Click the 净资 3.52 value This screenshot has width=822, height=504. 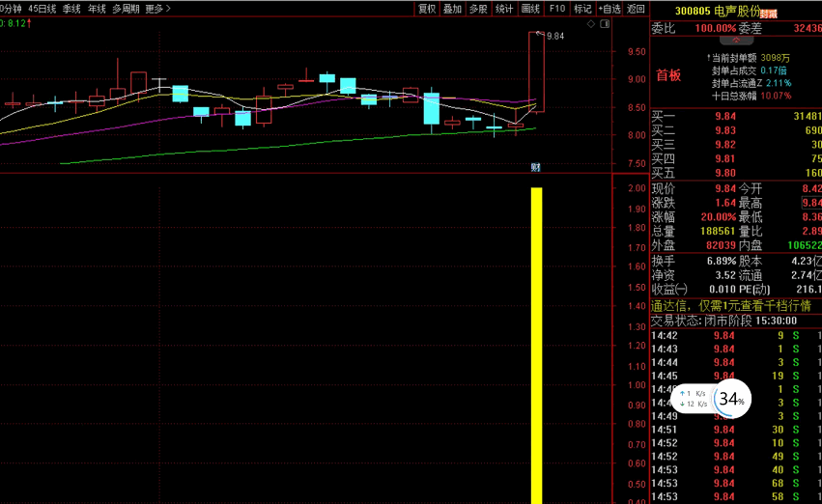pyautogui.click(x=725, y=275)
